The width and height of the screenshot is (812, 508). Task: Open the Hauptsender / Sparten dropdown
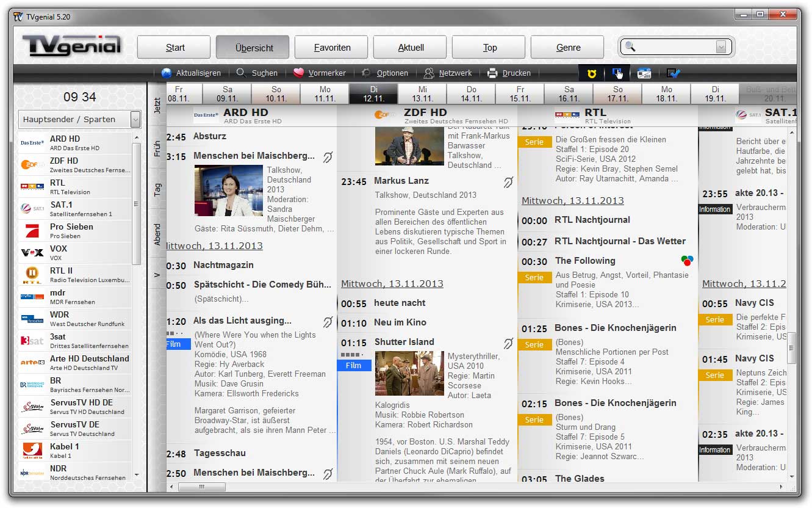pyautogui.click(x=135, y=120)
